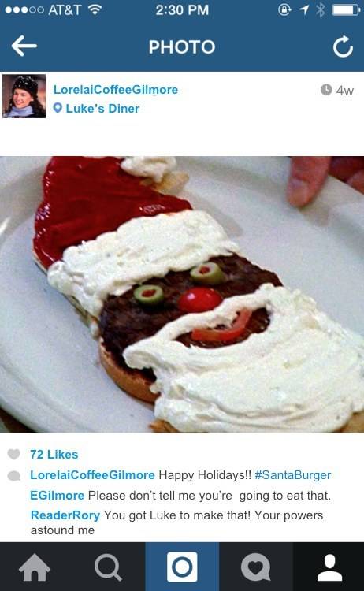View the 72 Likes list
The height and width of the screenshot is (591, 364).
54,454
